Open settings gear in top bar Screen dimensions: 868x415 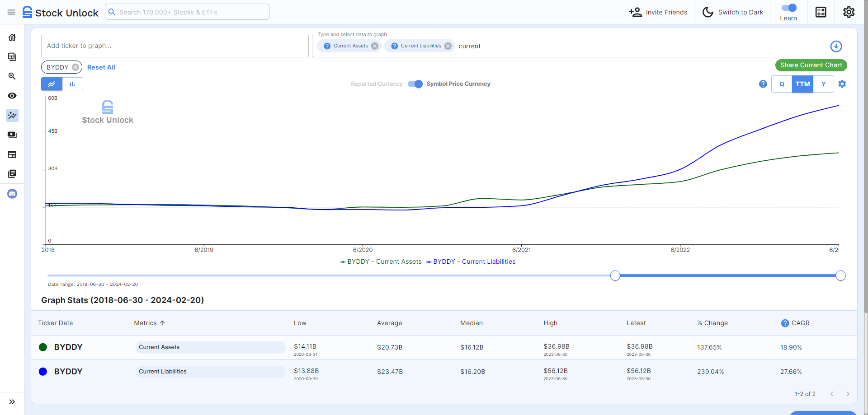pos(849,12)
